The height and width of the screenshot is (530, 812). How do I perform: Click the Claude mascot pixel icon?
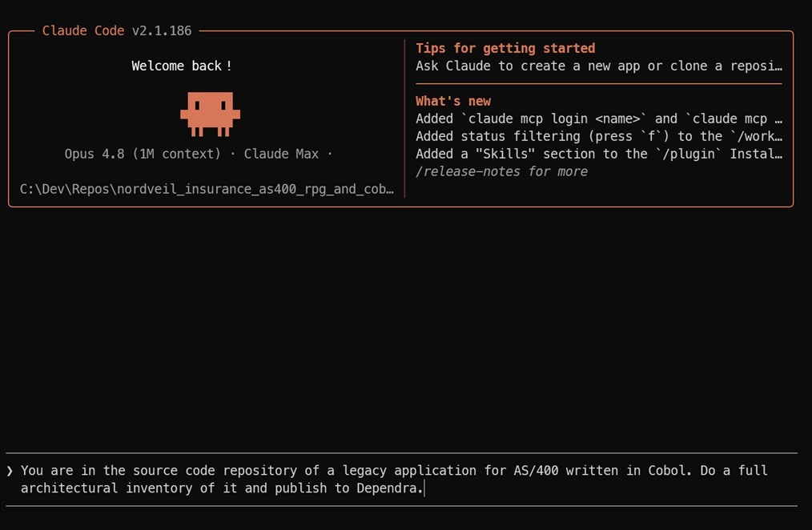210,114
